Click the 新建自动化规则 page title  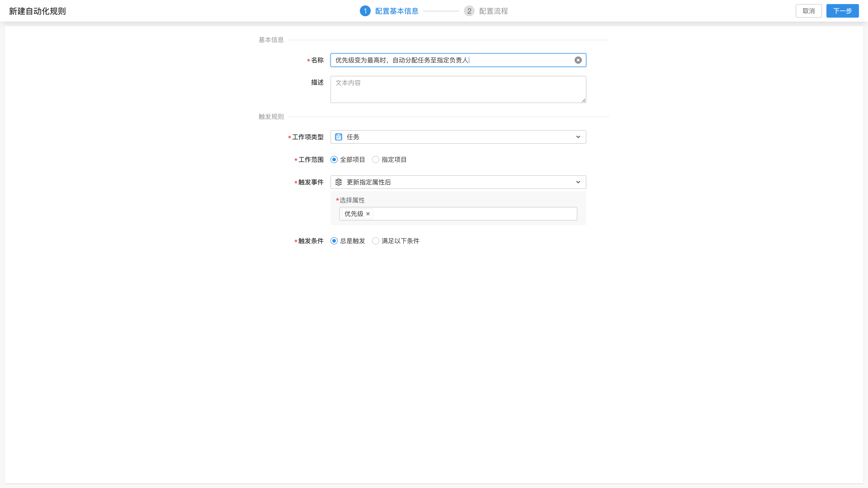tap(37, 11)
